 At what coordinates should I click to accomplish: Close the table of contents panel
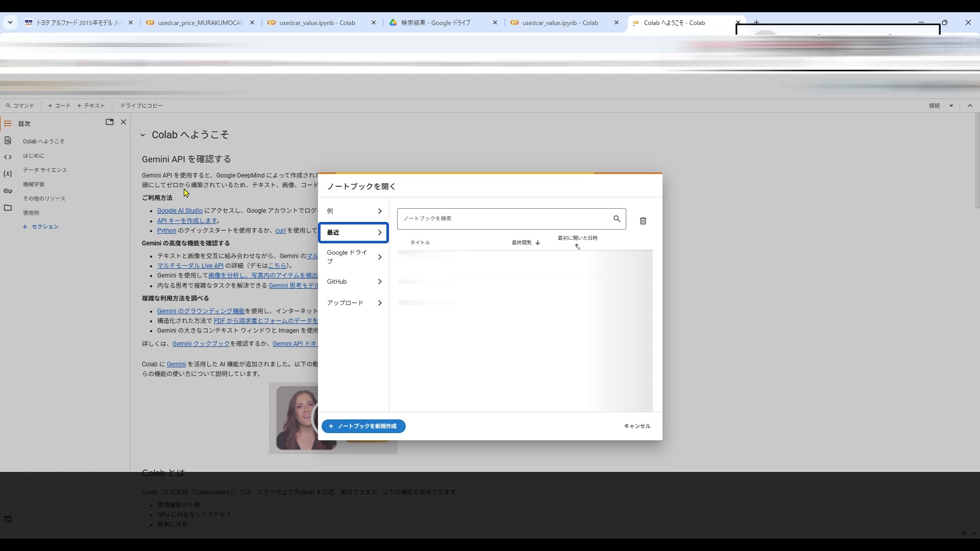click(x=123, y=122)
